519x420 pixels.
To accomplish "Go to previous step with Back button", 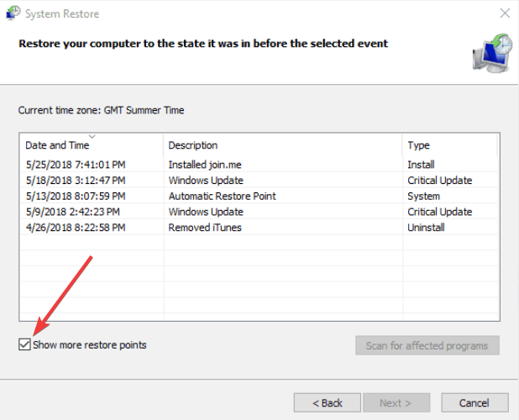I will pos(327,403).
